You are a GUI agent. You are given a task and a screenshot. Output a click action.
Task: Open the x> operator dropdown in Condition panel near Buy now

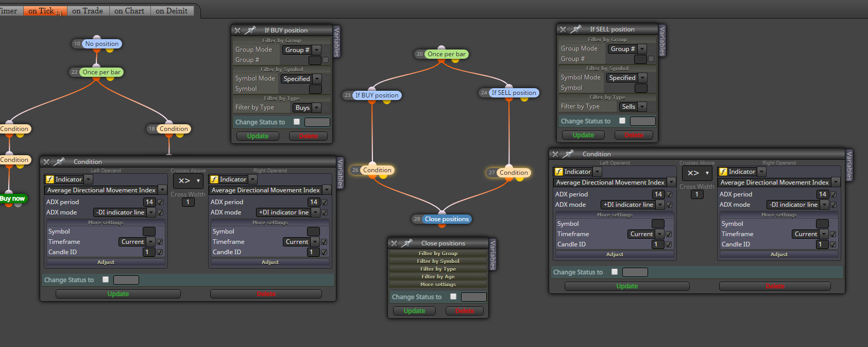[x=188, y=180]
